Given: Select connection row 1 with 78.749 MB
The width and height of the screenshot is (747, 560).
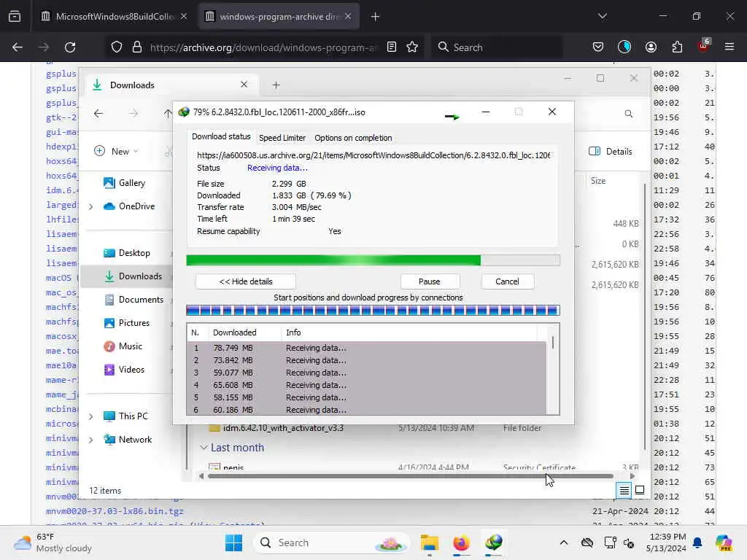Looking at the screenshot, I should tap(366, 348).
